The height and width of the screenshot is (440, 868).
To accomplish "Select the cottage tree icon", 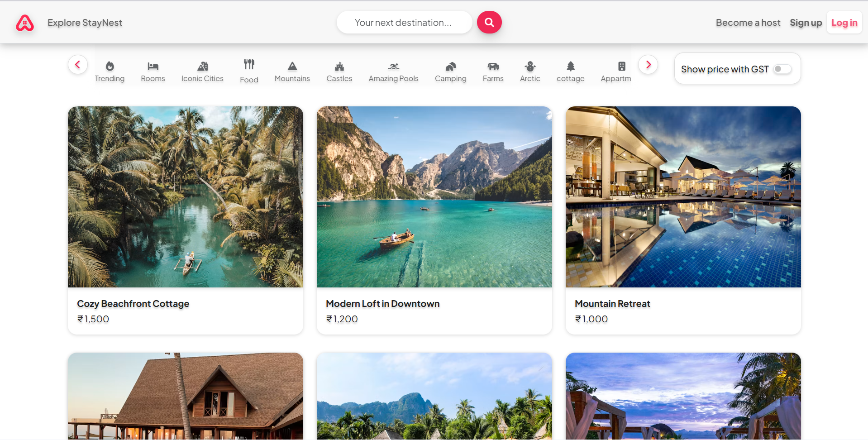I will 571,66.
